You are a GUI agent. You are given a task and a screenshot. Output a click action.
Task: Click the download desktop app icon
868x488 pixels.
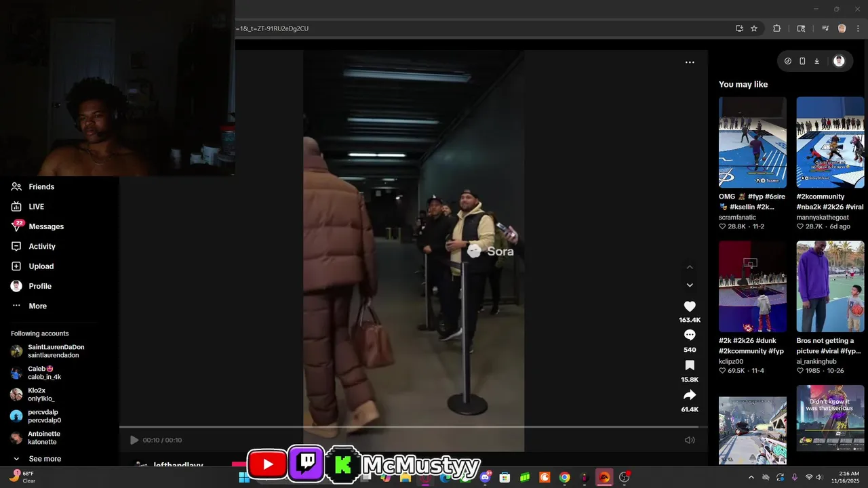click(816, 61)
